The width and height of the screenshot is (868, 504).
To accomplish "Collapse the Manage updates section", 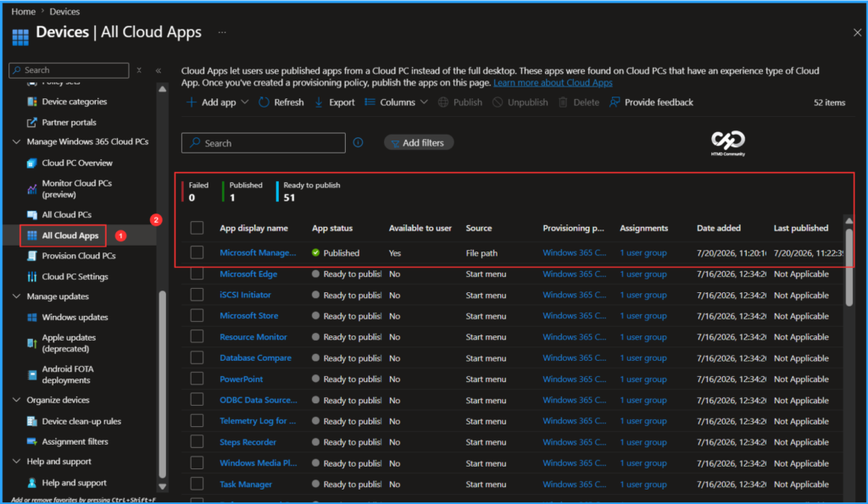I will click(x=17, y=296).
